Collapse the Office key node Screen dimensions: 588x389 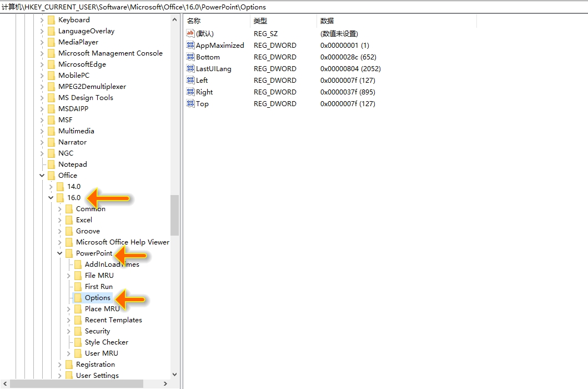pyautogui.click(x=42, y=175)
